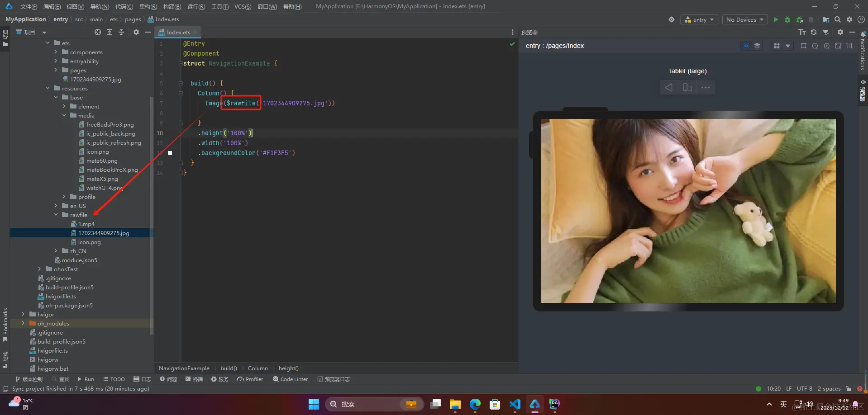Start debugging with the green bug icon
Image resolution: width=868 pixels, height=415 pixels.
pyautogui.click(x=787, y=19)
